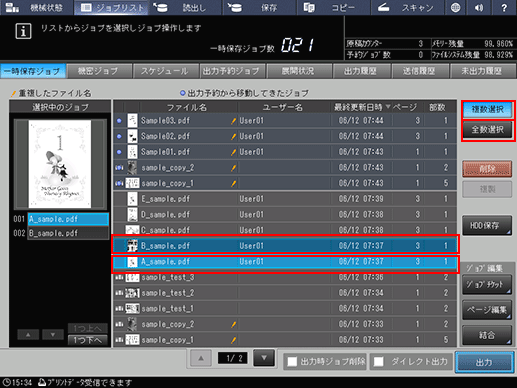This screenshot has height=388, width=517.
Task: Open ページ編集 page editing
Action: click(x=487, y=310)
